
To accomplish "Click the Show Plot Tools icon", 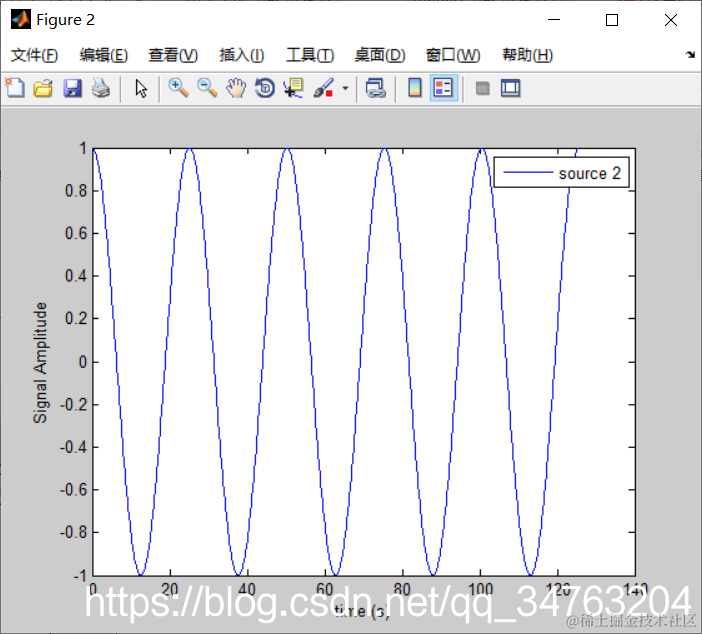I will click(510, 88).
